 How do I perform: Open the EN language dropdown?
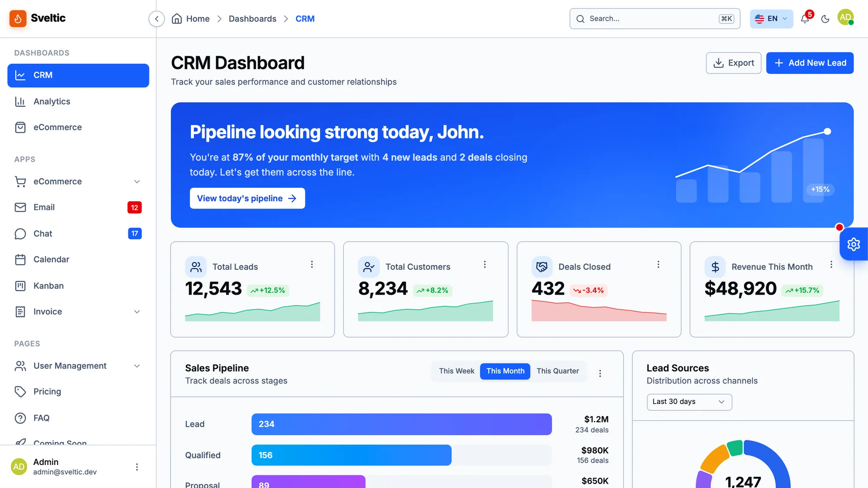coord(771,19)
